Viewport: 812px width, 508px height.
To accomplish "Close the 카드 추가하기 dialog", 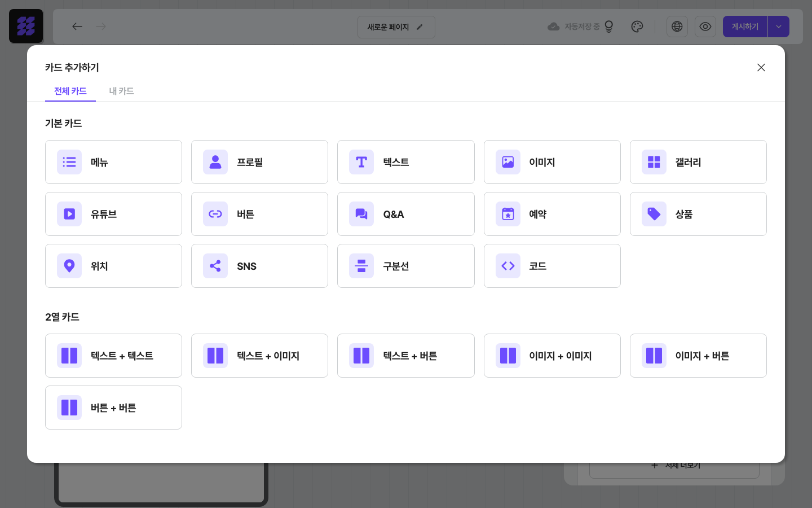I will (761, 68).
